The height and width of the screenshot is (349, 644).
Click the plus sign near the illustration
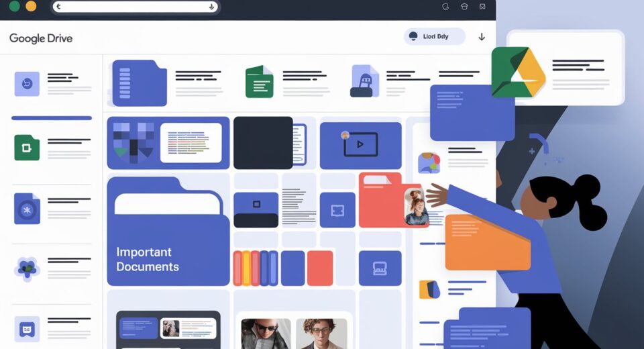point(532,151)
